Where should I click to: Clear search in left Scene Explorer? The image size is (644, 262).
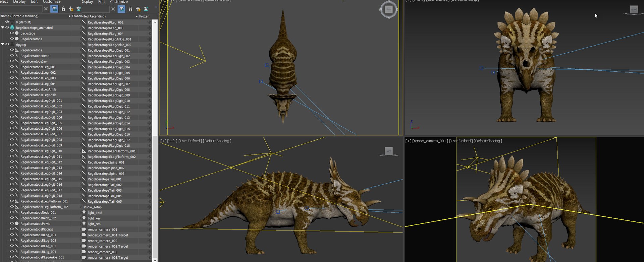pos(46,9)
